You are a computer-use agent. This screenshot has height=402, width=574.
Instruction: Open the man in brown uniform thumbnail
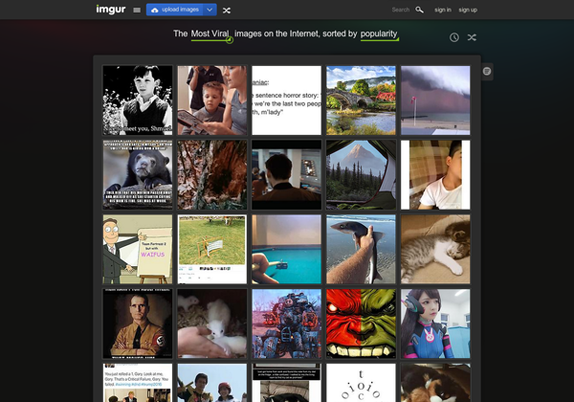[137, 324]
